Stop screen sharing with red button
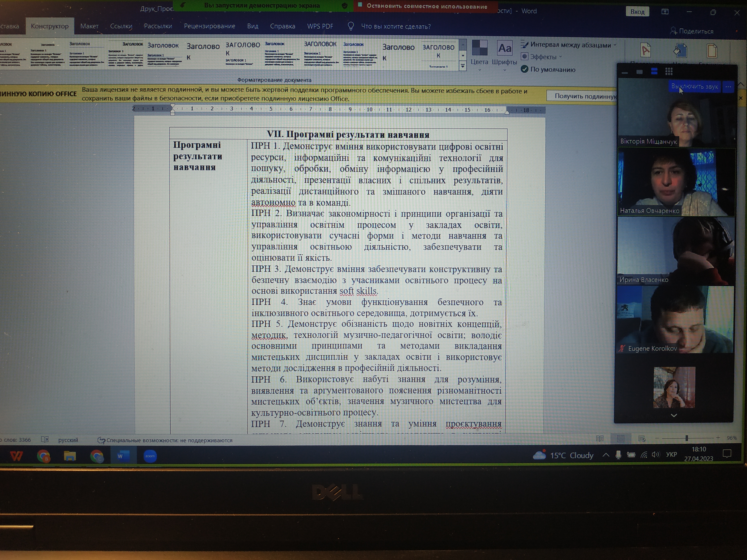The height and width of the screenshot is (560, 747). pos(425,6)
